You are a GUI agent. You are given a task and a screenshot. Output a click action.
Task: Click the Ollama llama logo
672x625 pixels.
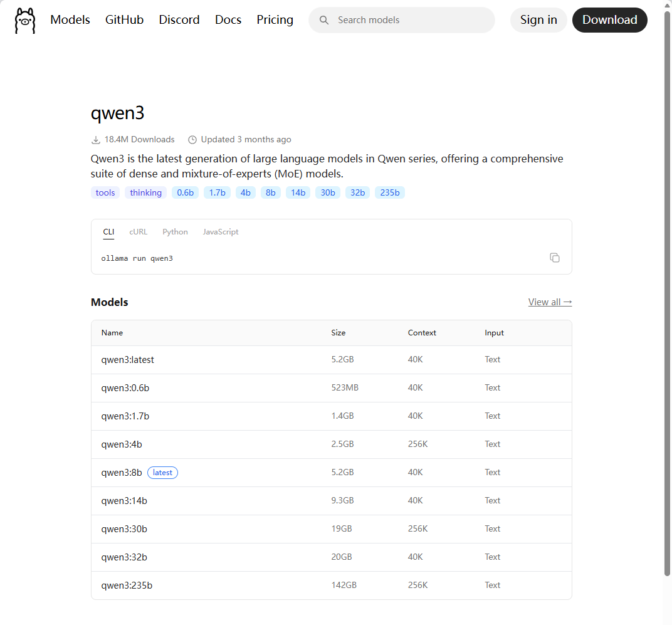click(x=25, y=20)
